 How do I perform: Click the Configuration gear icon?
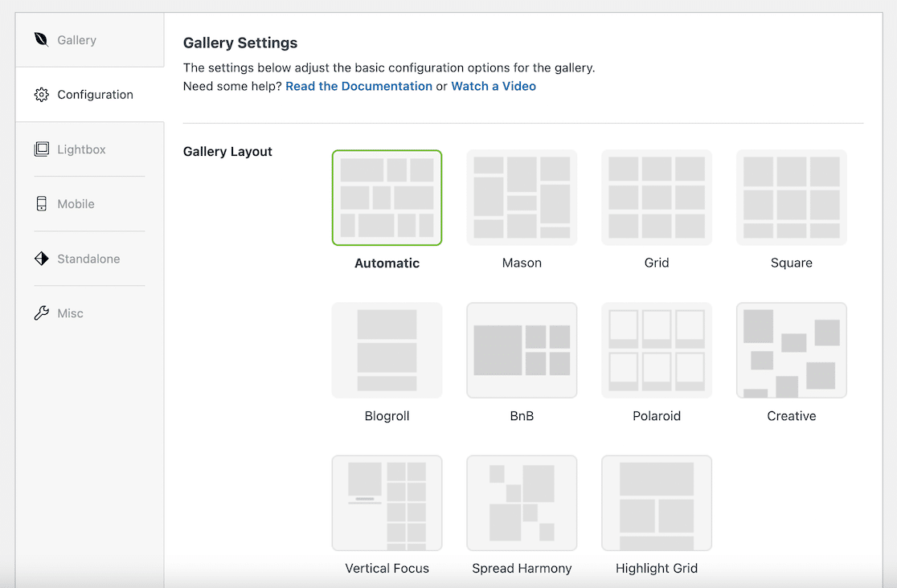point(41,95)
